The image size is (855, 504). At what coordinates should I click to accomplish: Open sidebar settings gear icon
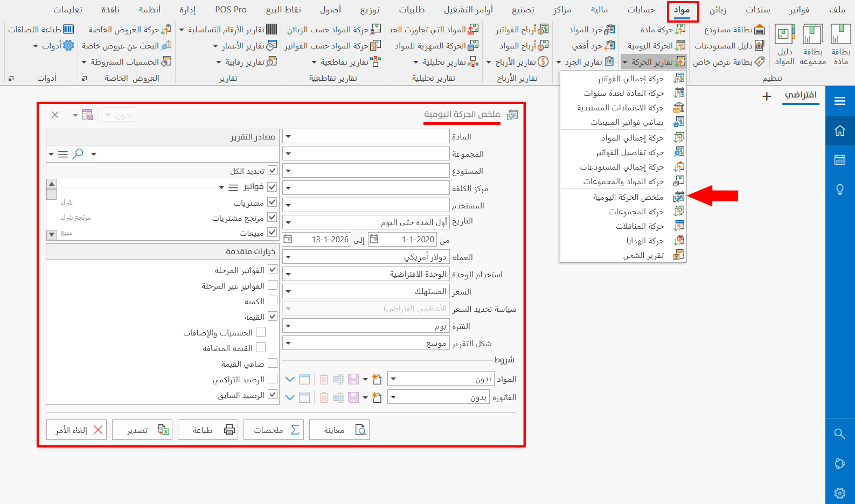point(840,493)
